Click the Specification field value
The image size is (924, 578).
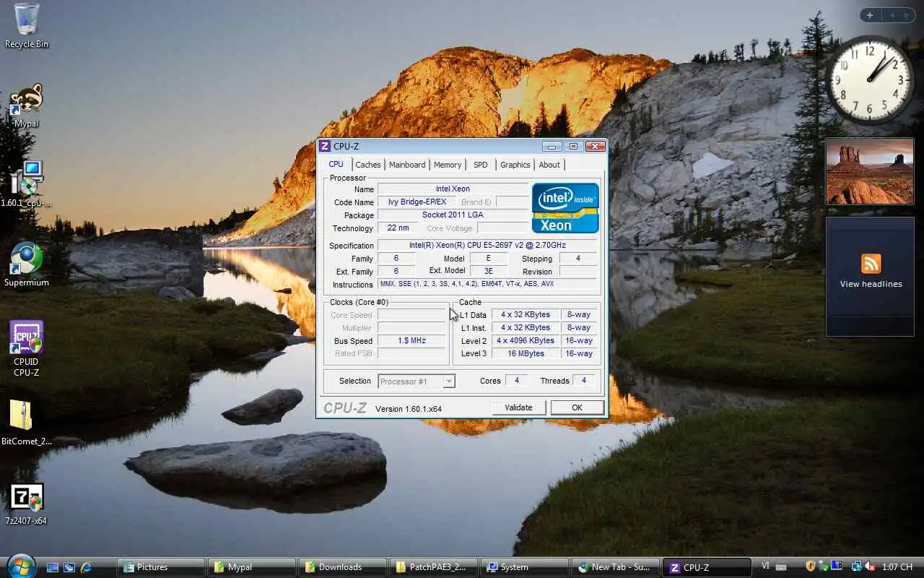[x=487, y=246]
